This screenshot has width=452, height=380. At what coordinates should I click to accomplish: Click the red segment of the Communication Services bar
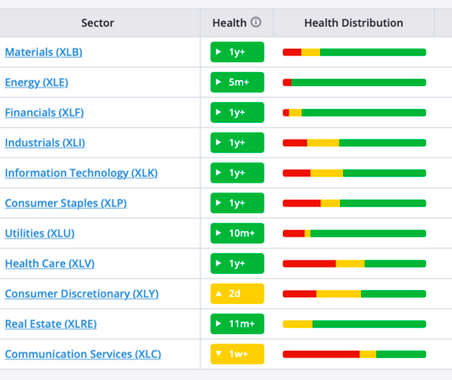(x=321, y=354)
